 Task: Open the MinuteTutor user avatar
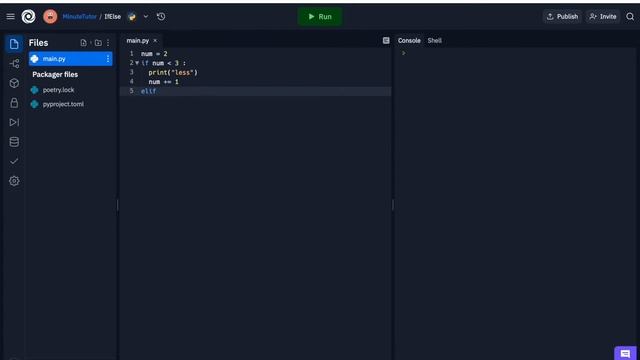[x=50, y=17]
